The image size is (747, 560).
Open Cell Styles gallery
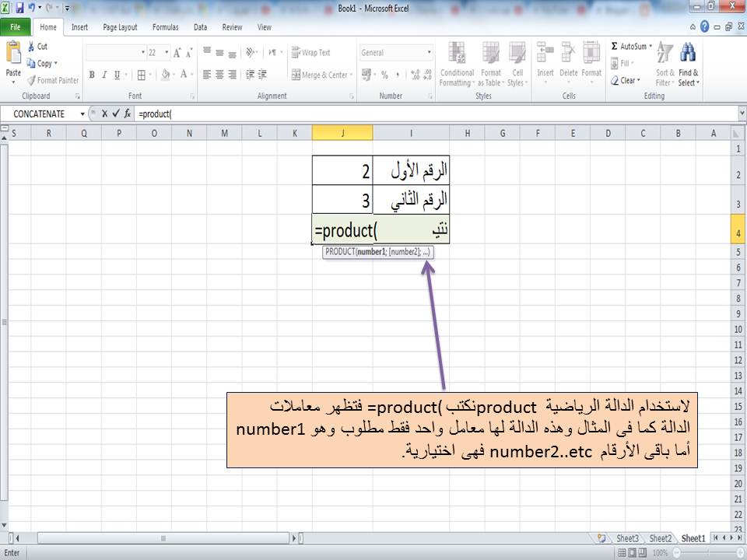click(517, 64)
